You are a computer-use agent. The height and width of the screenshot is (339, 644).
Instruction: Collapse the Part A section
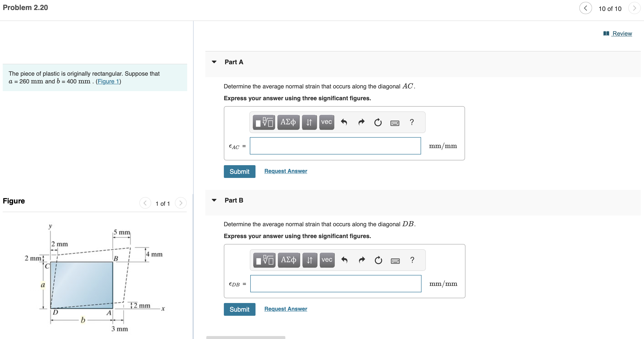214,62
